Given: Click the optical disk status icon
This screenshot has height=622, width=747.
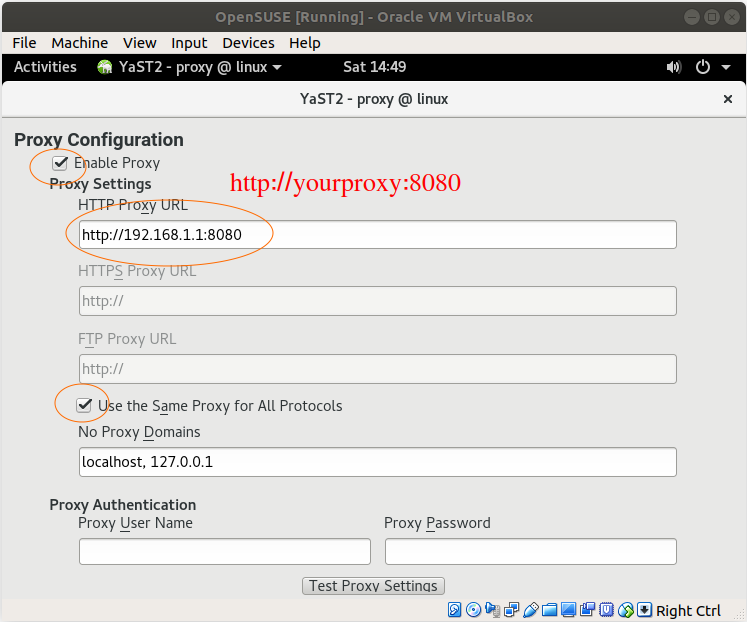Looking at the screenshot, I should coord(474,610).
